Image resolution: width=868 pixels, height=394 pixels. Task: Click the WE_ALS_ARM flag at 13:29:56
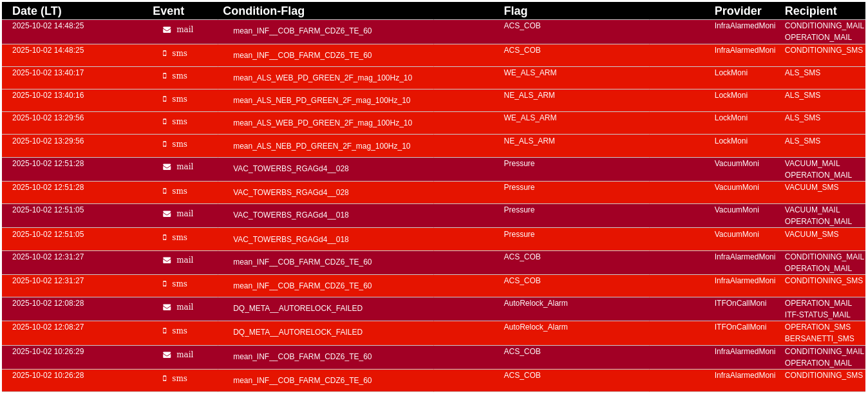click(530, 118)
